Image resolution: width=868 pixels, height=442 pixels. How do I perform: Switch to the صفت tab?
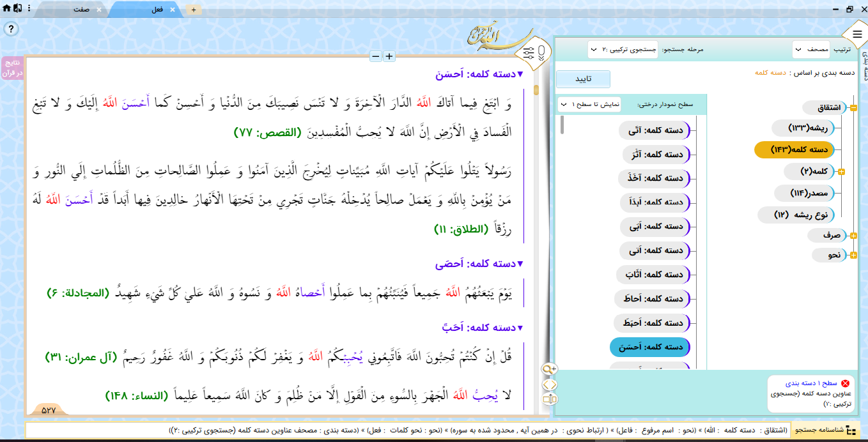coord(81,10)
